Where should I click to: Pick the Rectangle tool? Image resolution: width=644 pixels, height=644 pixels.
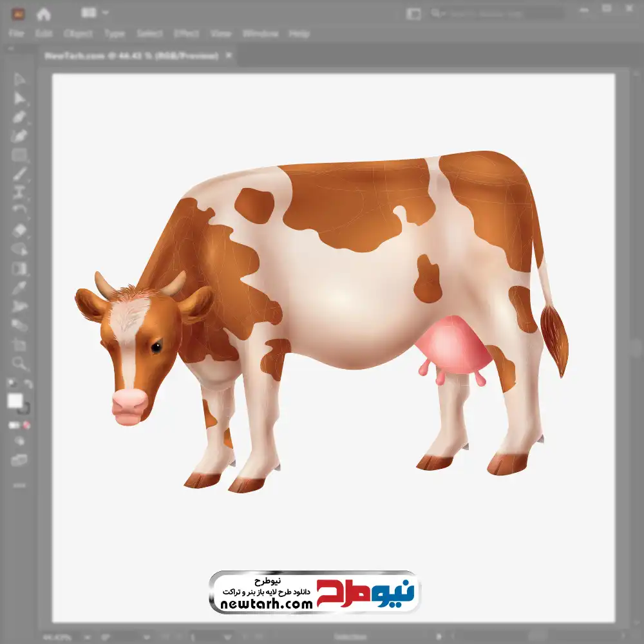(19, 155)
